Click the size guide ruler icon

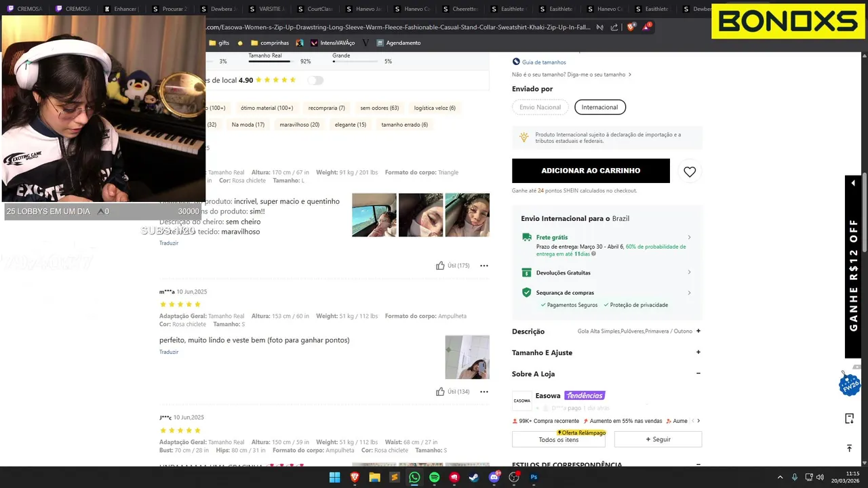coord(516,62)
